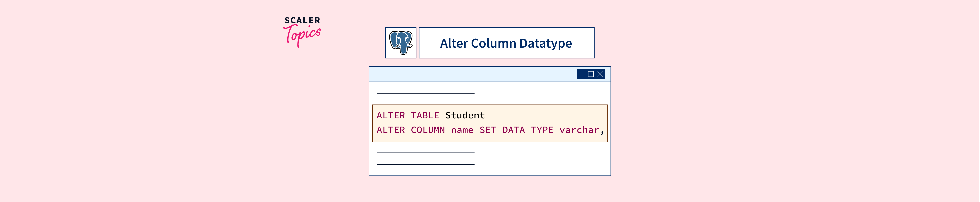This screenshot has height=202, width=980.
Task: Click the "name" column identifier in code
Action: click(x=462, y=130)
